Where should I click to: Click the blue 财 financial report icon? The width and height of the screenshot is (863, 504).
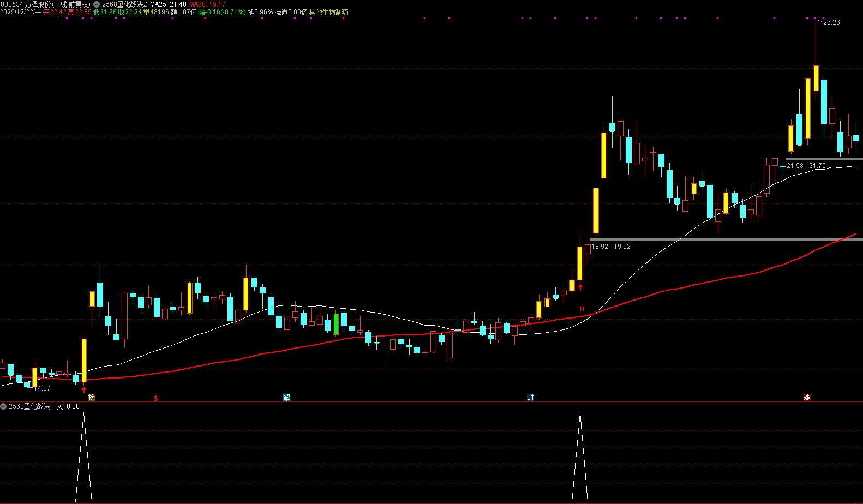pyautogui.click(x=530, y=398)
